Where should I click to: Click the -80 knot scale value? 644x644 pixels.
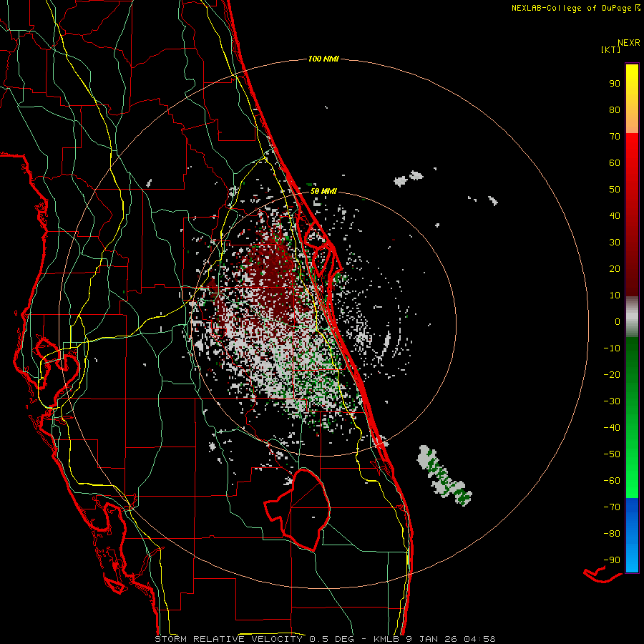[x=612, y=534]
